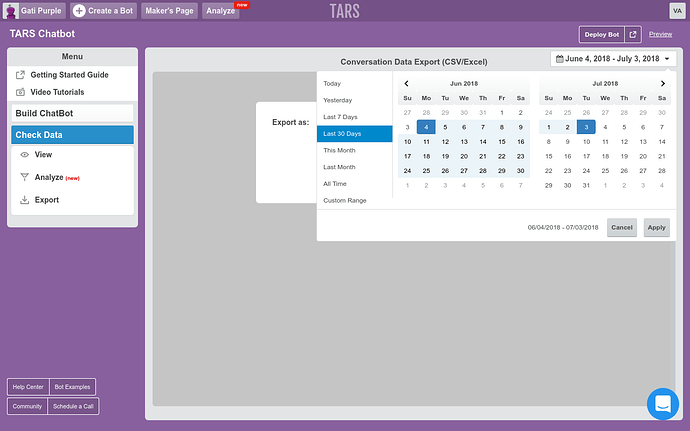This screenshot has width=690, height=431.
Task: Click Schedule a Call
Action: pos(73,406)
